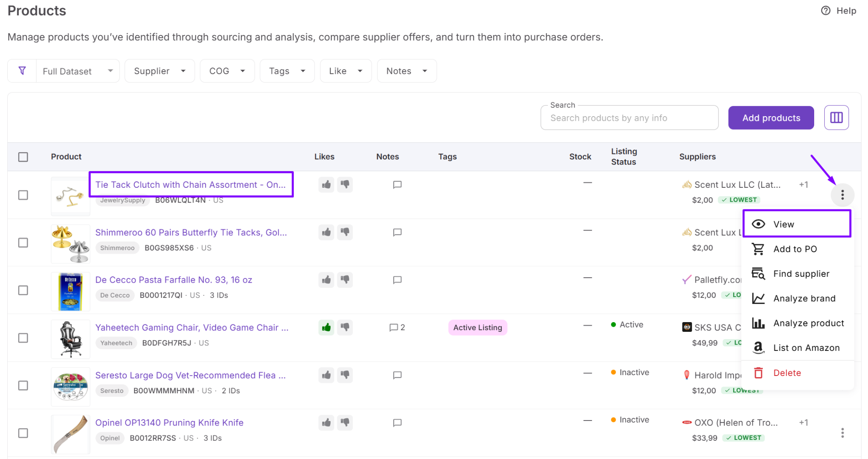Click the +1 suppliers count on Tie Tack row
868x459 pixels.
pos(804,184)
